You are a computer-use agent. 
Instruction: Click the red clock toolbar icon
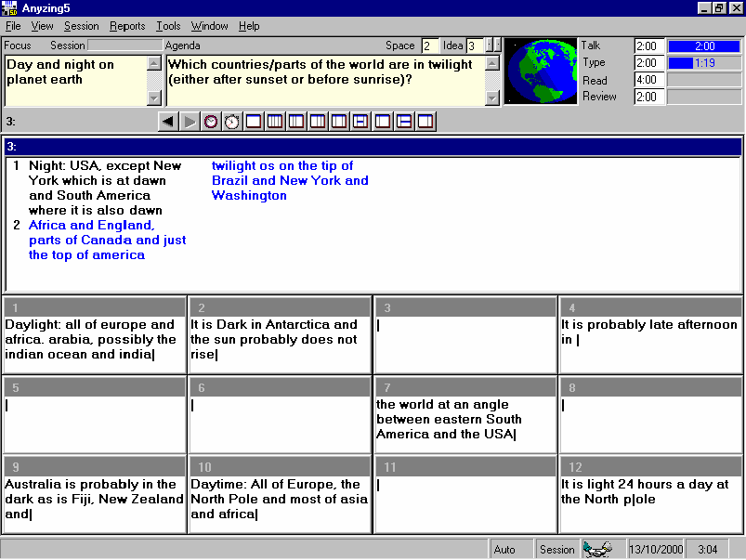211,122
